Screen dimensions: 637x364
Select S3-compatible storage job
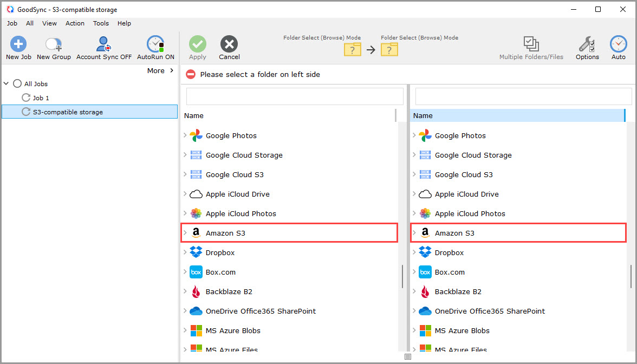(90, 112)
